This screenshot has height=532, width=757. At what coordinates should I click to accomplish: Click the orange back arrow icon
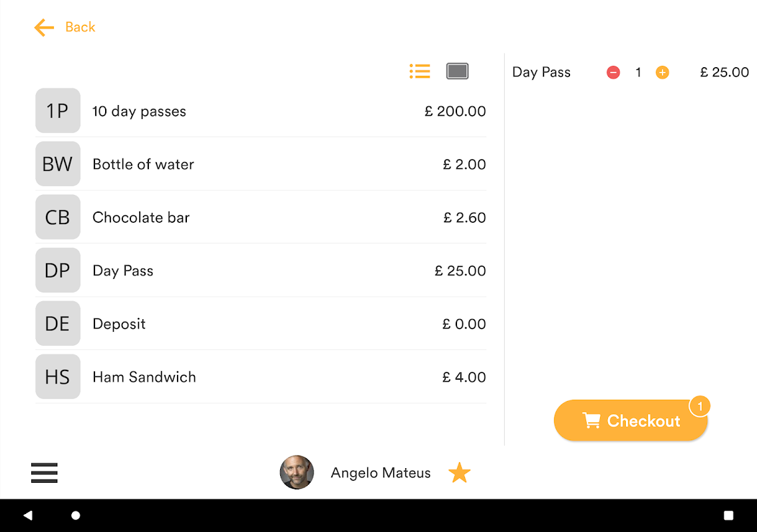tap(44, 27)
